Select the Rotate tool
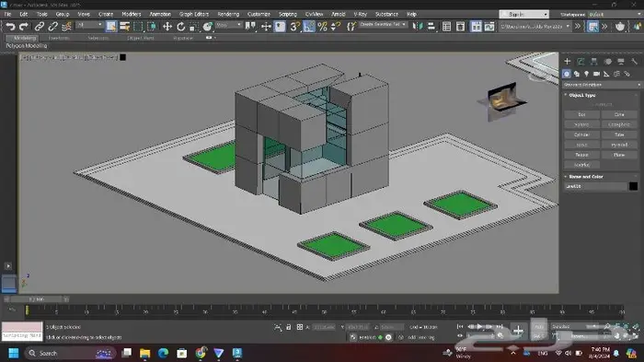The height and width of the screenshot is (362, 644). (180, 27)
